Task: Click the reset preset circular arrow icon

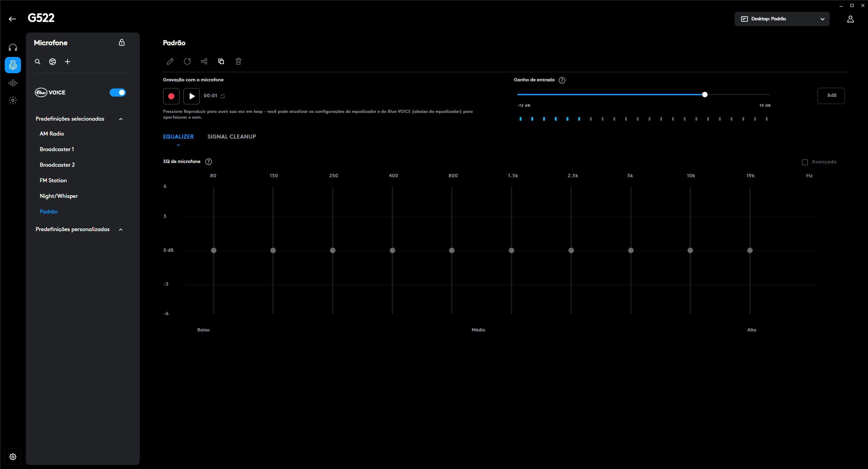Action: pyautogui.click(x=187, y=61)
